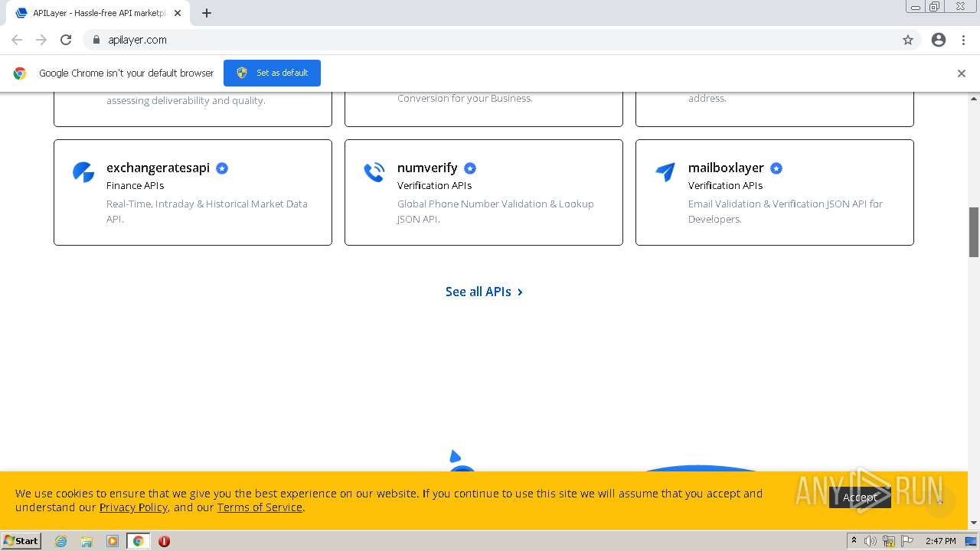Open the volume control in system tray

(x=871, y=541)
